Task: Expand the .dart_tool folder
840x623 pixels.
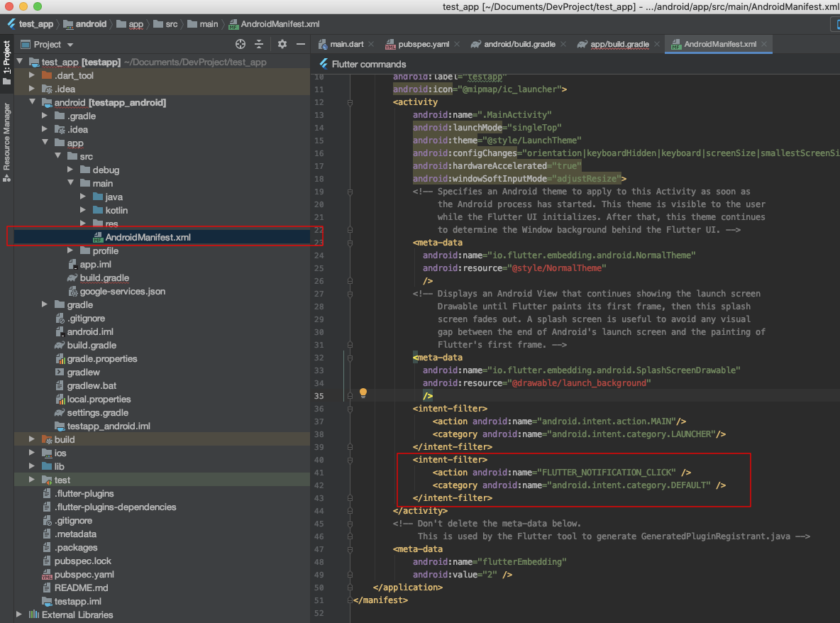Action: click(32, 75)
